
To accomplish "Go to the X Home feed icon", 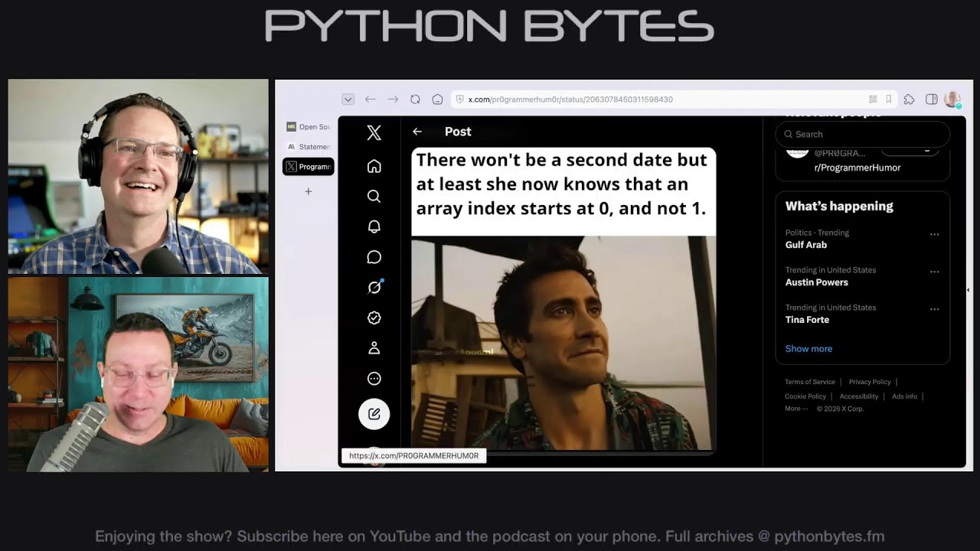I will pos(374,166).
